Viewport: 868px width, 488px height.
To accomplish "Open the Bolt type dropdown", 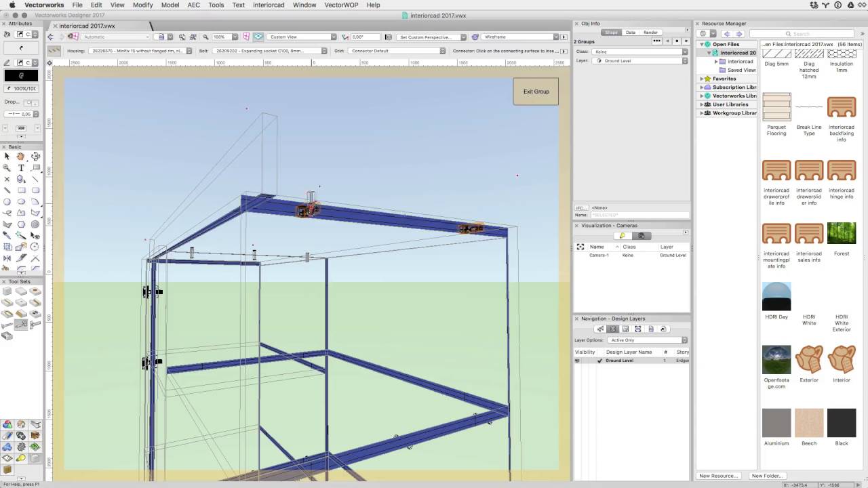I will [x=271, y=51].
